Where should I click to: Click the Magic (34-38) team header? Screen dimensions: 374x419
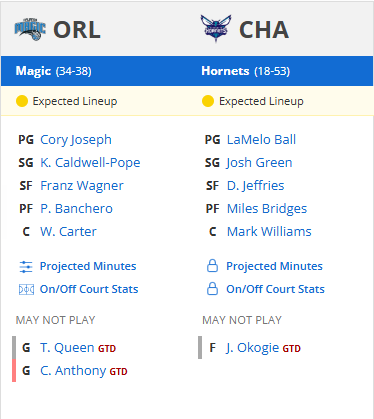(54, 71)
